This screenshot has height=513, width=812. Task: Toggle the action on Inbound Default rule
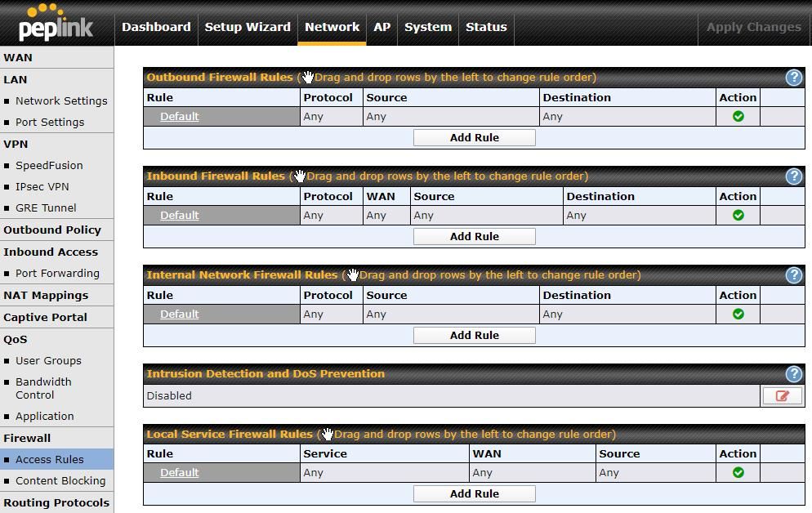click(x=738, y=215)
